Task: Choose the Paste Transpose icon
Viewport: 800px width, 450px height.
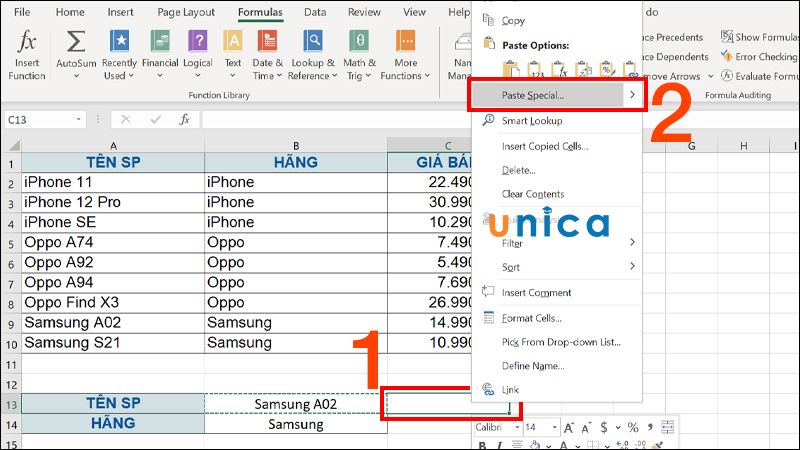Action: click(x=583, y=69)
